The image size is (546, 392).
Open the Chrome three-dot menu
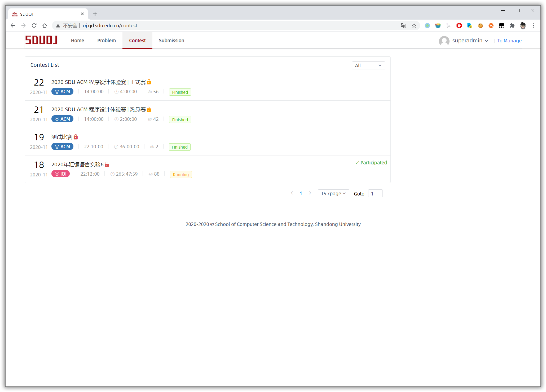click(x=533, y=26)
